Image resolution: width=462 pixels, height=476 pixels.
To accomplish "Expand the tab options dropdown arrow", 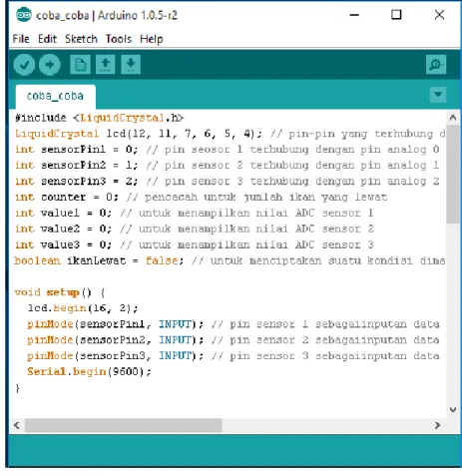I will tap(438, 95).
